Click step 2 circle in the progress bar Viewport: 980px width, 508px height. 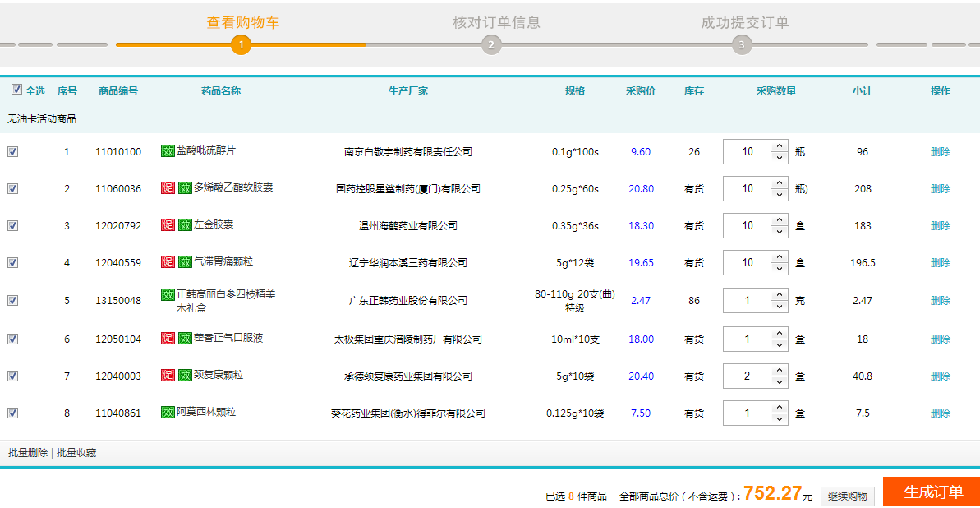[x=491, y=45]
